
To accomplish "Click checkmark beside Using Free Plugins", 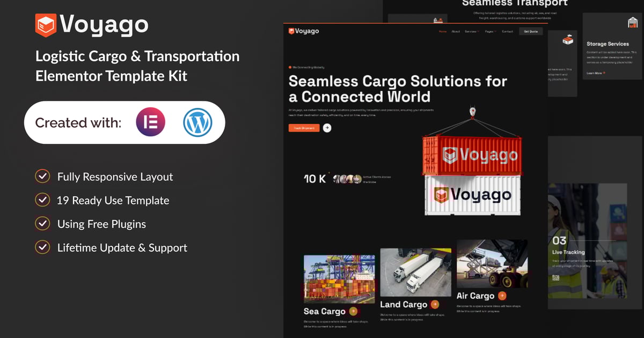I will 42,224.
